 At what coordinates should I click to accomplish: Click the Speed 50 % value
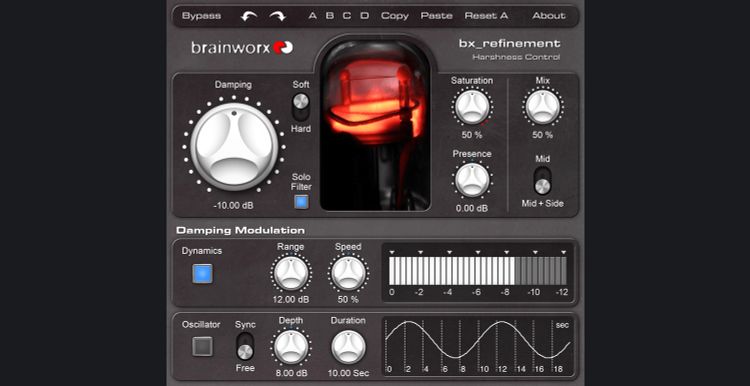(348, 300)
